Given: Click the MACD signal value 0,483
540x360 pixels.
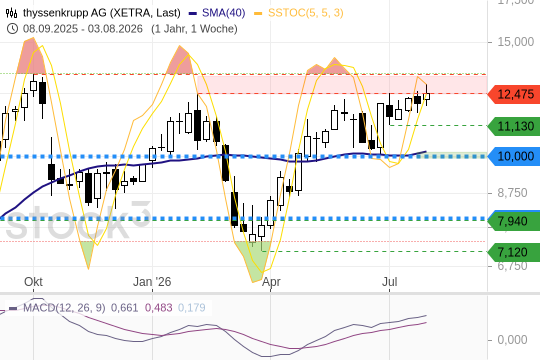Looking at the screenshot, I should pos(158,307).
